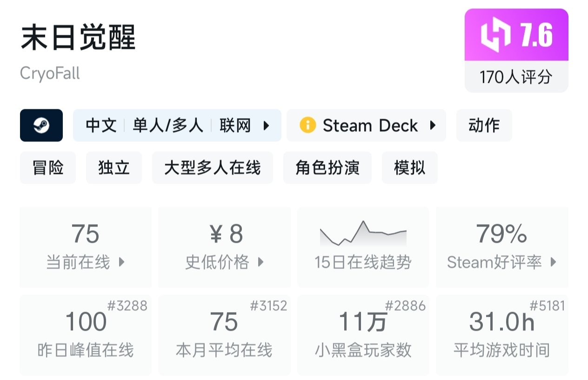Viewport: 588px width, 380px height.
Task: Tap the Heybox score logo badge
Action: 496,35
